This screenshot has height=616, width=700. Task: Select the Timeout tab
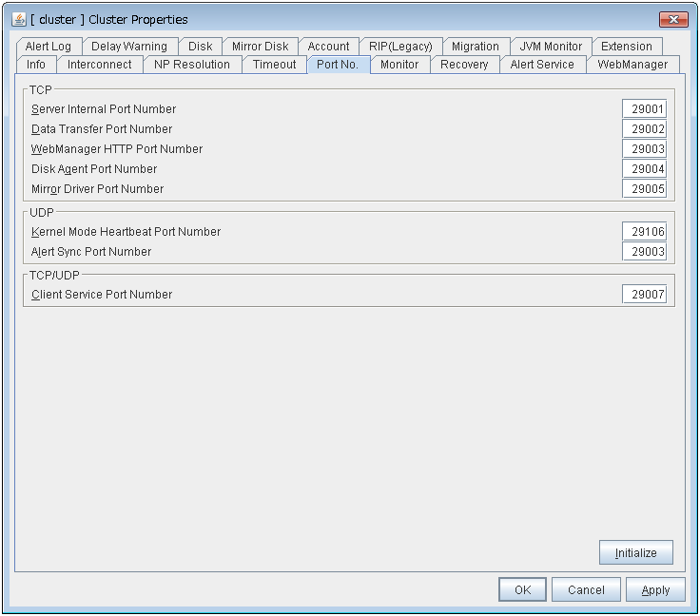(x=275, y=65)
